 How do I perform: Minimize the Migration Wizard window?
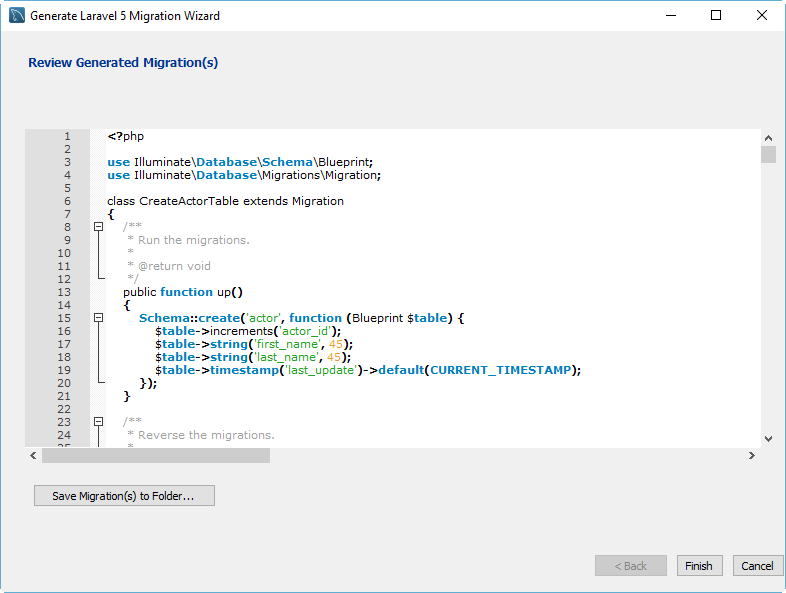671,16
